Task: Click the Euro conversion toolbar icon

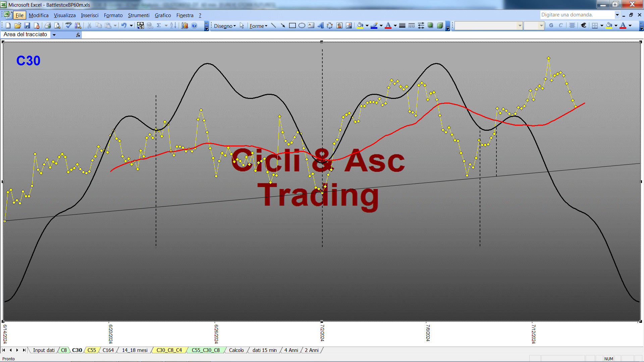Action: coord(140,25)
